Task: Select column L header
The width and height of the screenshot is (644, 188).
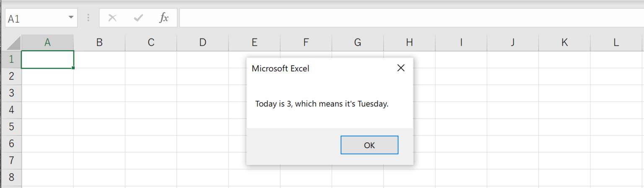Action: (615, 42)
